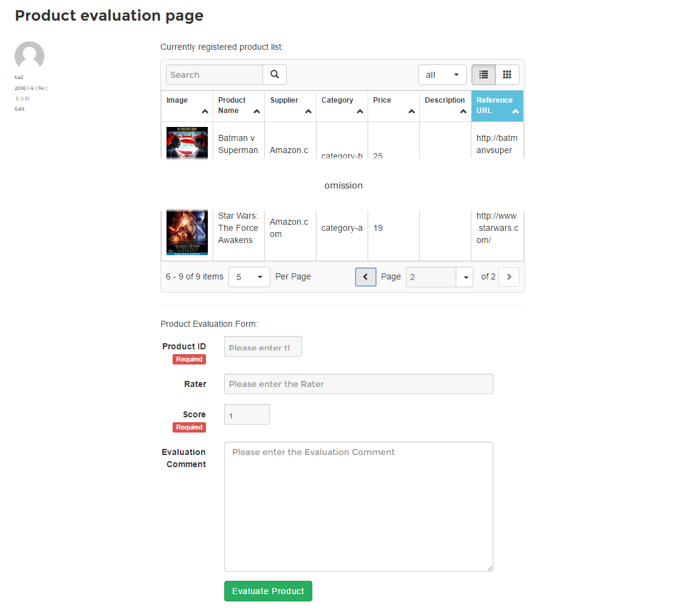Focus the Product ID input field
The width and height of the screenshot is (700, 616).
coord(262,347)
